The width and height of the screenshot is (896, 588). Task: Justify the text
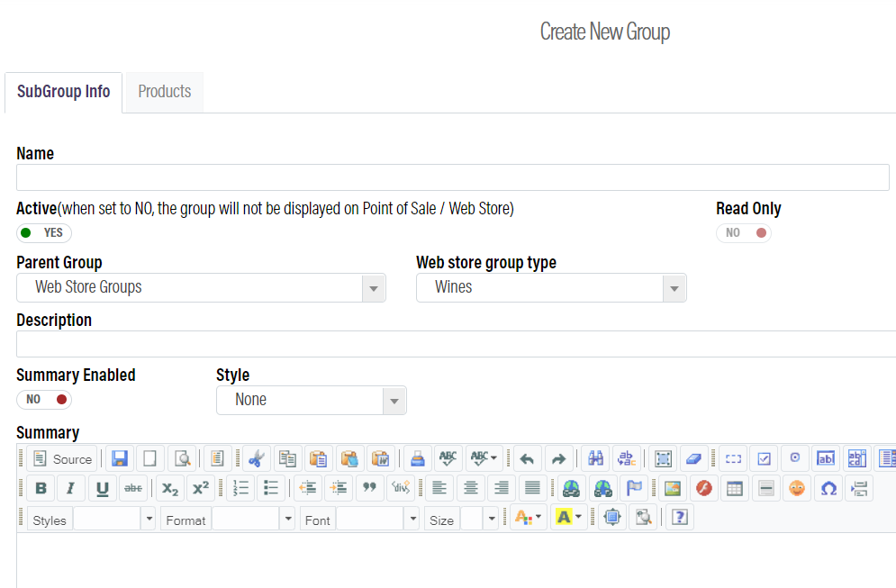pyautogui.click(x=532, y=489)
